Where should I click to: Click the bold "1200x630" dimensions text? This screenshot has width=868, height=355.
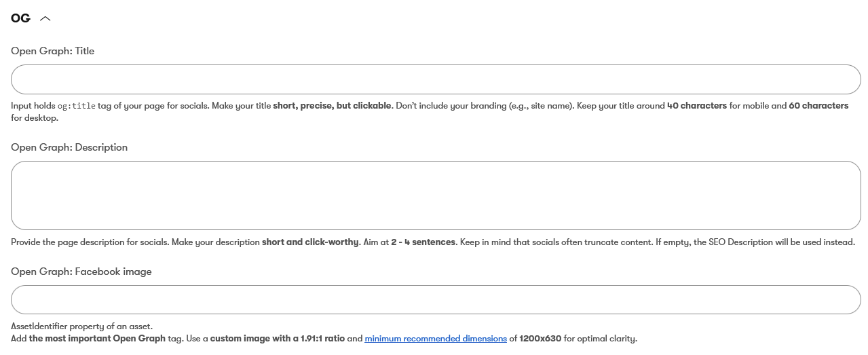click(540, 339)
